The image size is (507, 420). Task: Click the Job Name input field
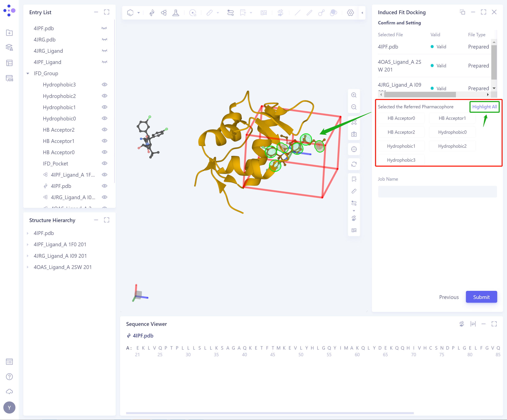click(x=437, y=192)
